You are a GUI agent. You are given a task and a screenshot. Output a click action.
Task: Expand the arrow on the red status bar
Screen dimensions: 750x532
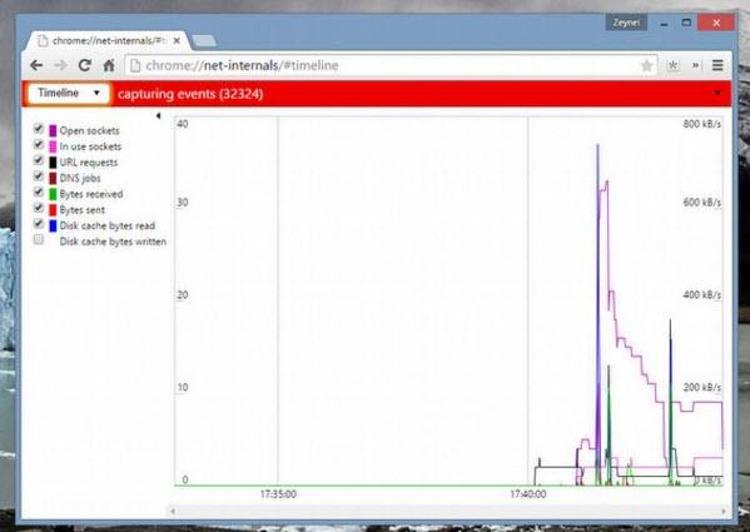pos(718,93)
